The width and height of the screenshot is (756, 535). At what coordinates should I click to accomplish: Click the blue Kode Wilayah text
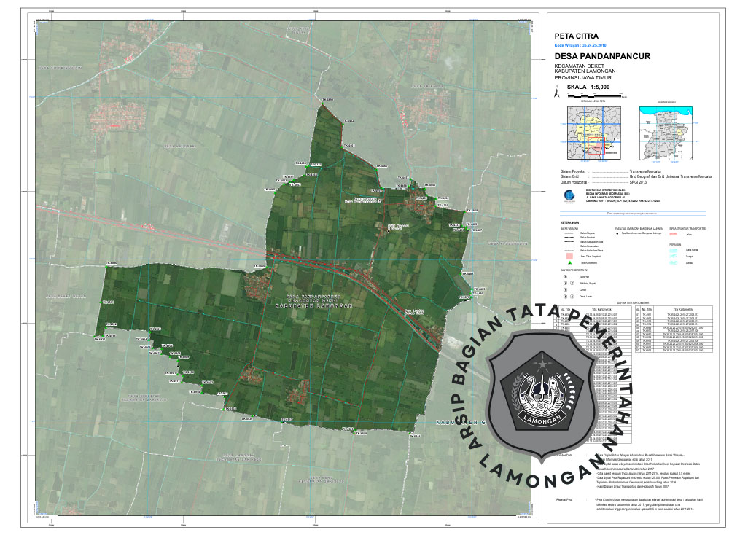tap(586, 44)
